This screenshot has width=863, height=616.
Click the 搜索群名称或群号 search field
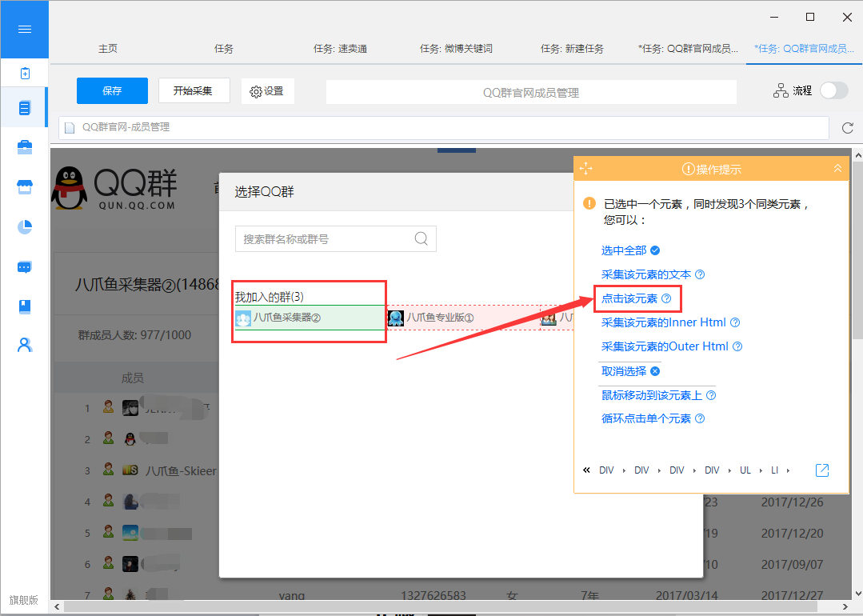336,239
